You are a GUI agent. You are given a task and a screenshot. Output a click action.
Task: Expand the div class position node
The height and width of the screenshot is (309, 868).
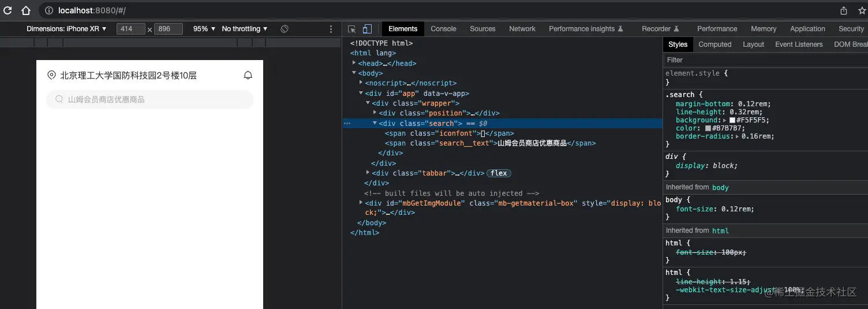tap(375, 113)
